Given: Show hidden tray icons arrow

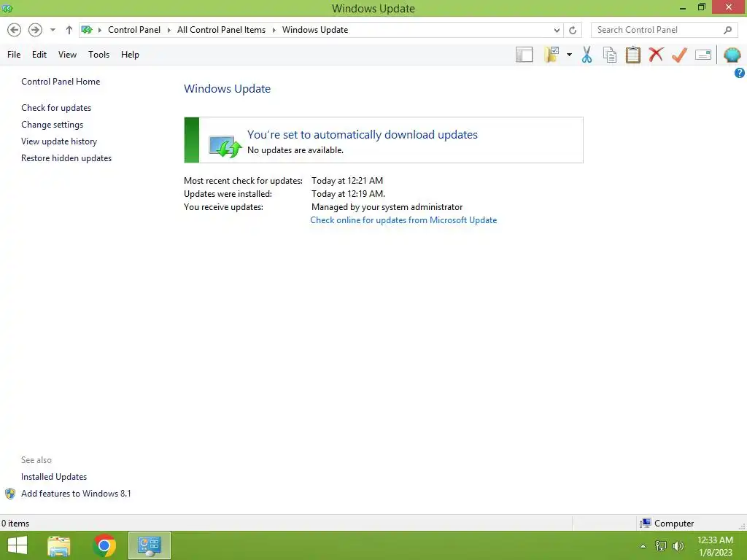Looking at the screenshot, I should pyautogui.click(x=643, y=546).
